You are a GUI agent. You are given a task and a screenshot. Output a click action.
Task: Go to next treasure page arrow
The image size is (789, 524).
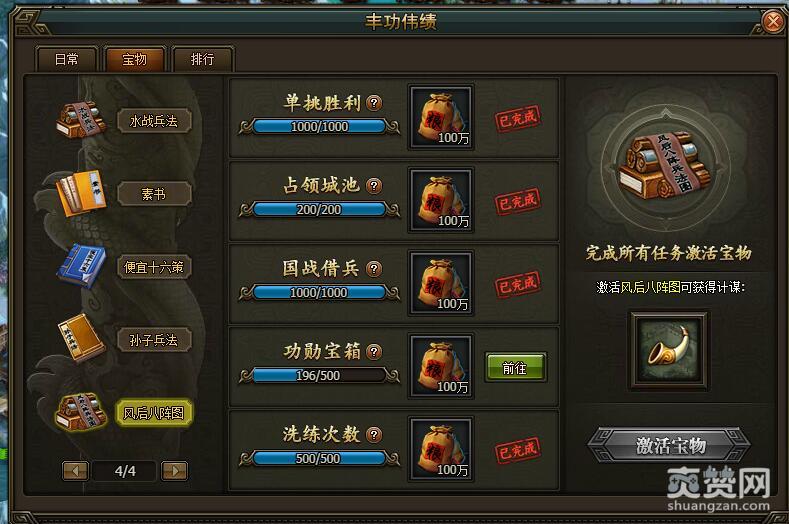(174, 471)
